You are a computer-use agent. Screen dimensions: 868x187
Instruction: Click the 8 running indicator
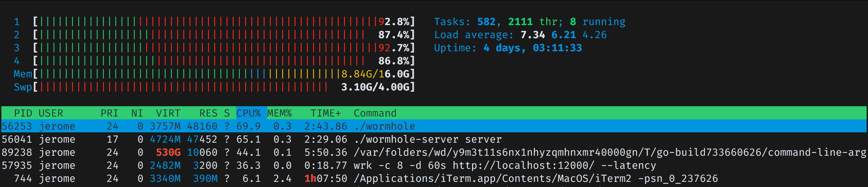[598, 22]
